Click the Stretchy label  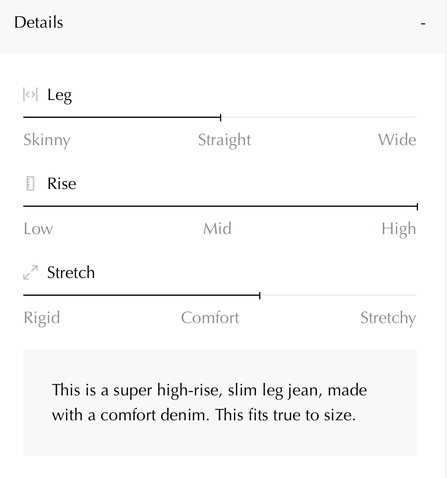click(x=388, y=318)
